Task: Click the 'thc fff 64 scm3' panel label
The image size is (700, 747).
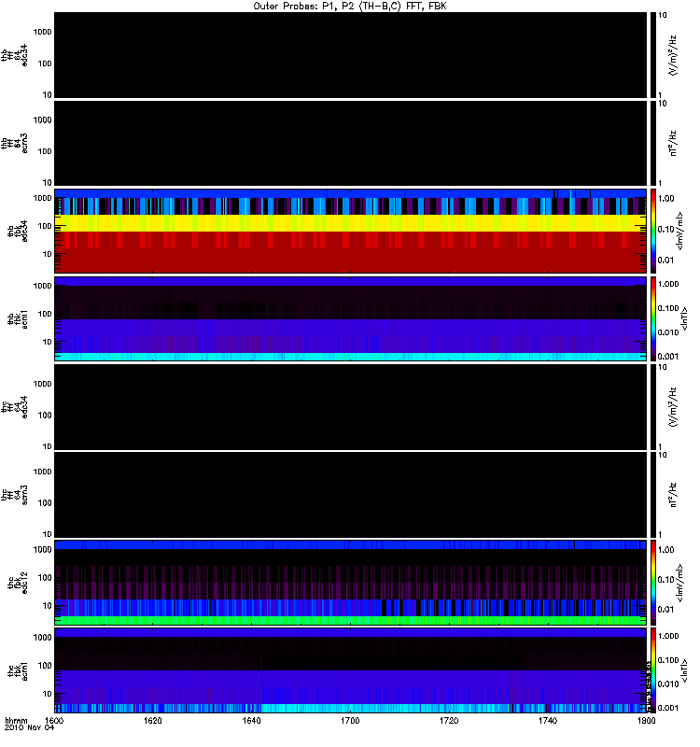Action: [14, 495]
